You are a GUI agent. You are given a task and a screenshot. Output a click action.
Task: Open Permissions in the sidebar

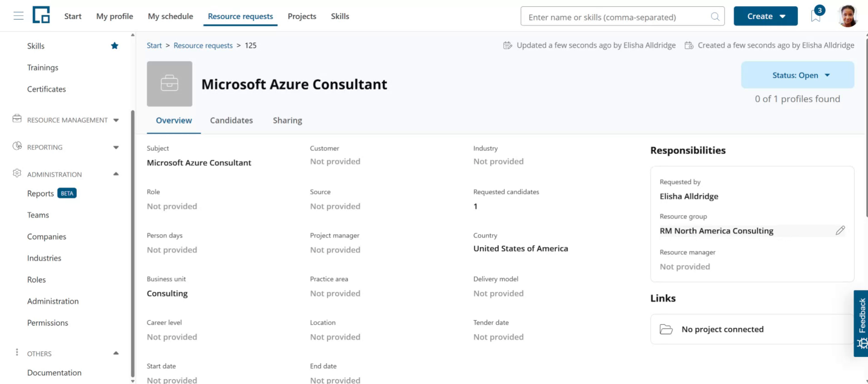click(48, 323)
